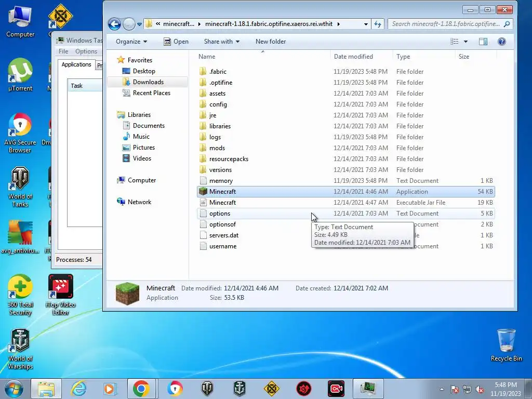The image size is (532, 399).
Task: Show hidden system tray icons arrow
Action: pos(442,389)
